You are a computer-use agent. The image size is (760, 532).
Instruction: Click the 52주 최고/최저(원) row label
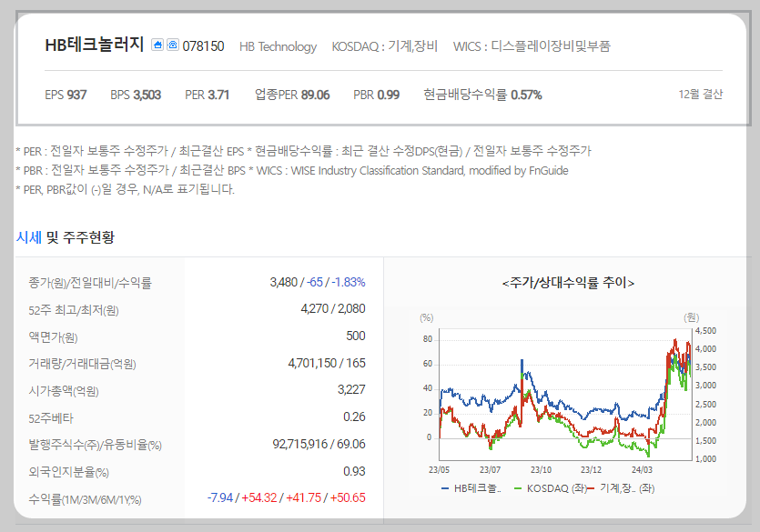pyautogui.click(x=74, y=310)
